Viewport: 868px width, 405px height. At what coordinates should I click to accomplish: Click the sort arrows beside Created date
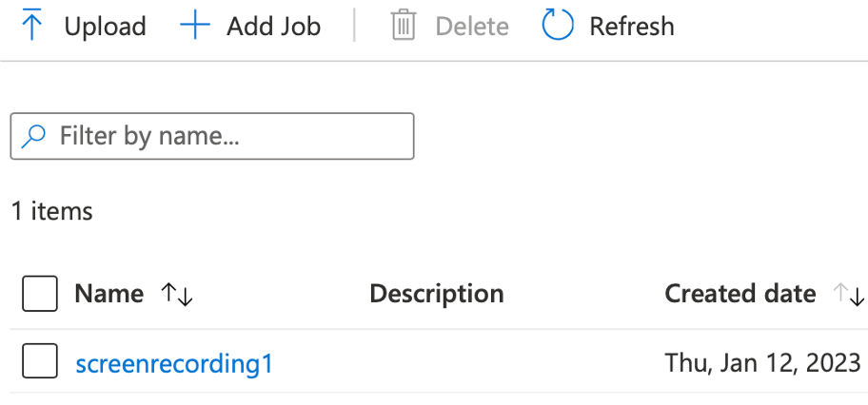(x=849, y=294)
